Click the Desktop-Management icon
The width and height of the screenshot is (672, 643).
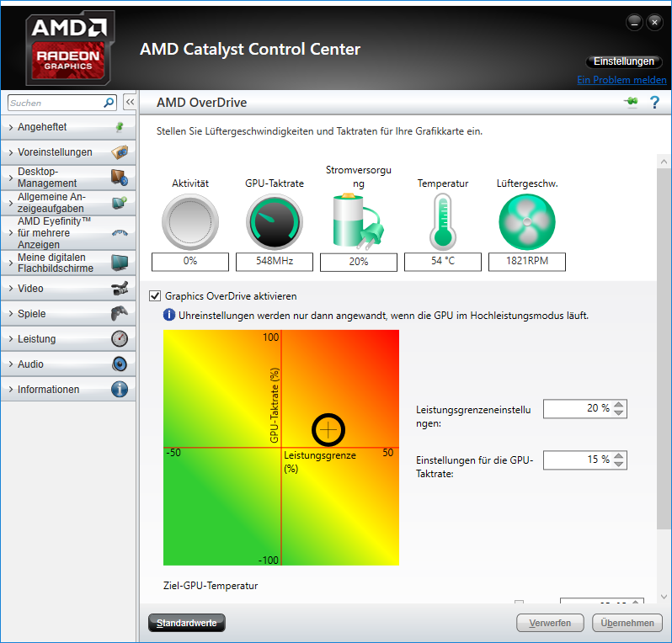pos(120,177)
